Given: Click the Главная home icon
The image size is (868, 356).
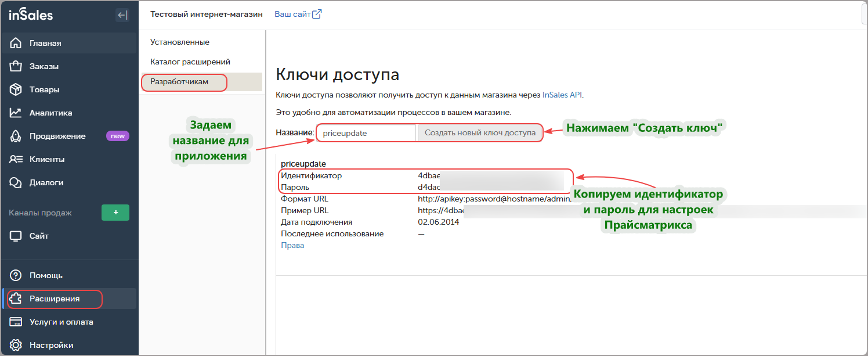Looking at the screenshot, I should point(16,43).
